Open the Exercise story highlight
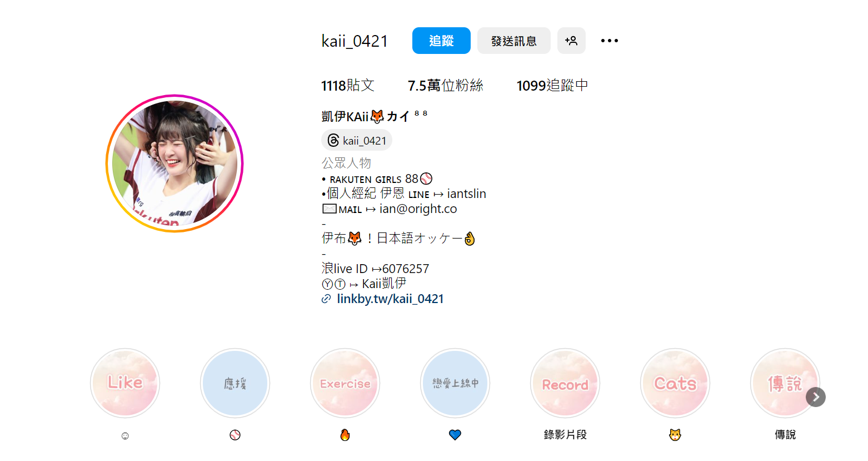This screenshot has height=461, width=868. (x=345, y=383)
